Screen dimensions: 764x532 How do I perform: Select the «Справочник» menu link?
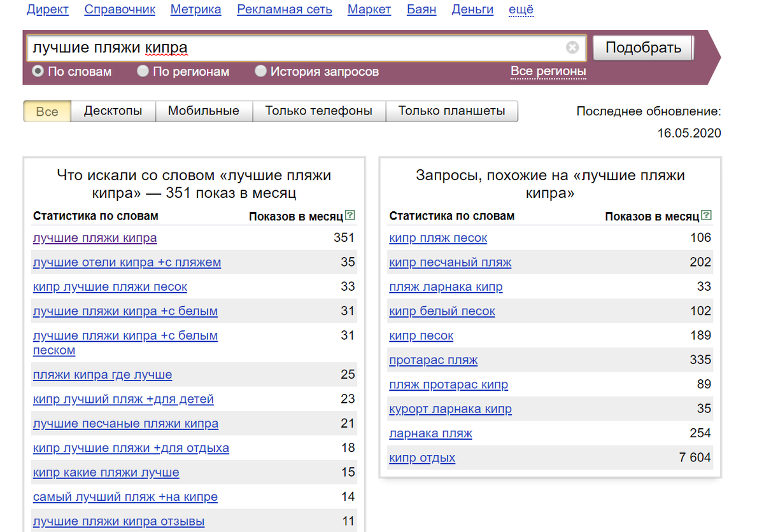(x=120, y=10)
